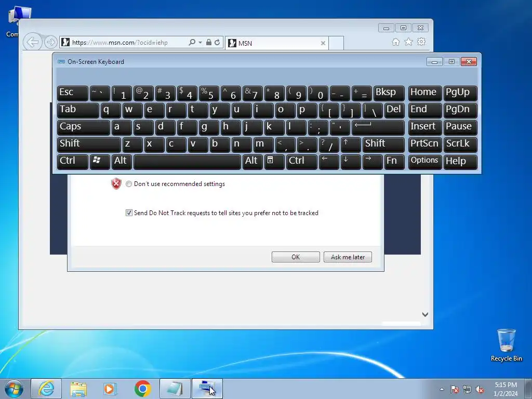Toggle the left Alt key
532x399 pixels.
[x=122, y=162]
